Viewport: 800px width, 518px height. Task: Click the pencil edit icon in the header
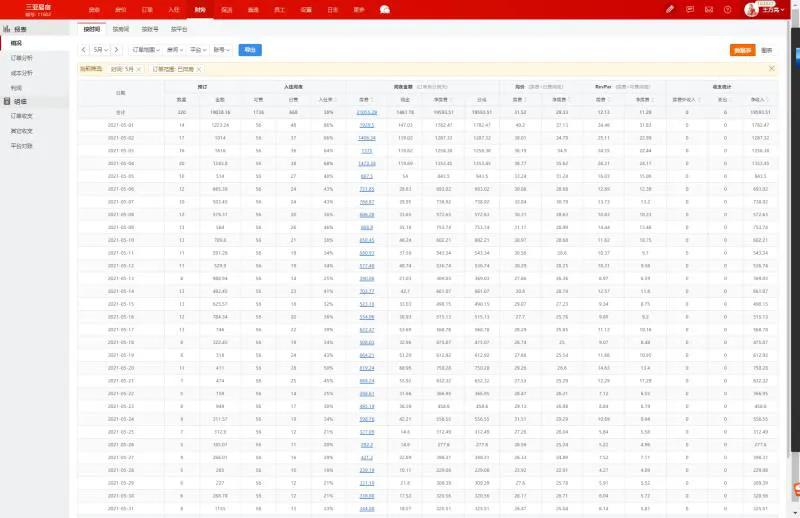(670, 9)
